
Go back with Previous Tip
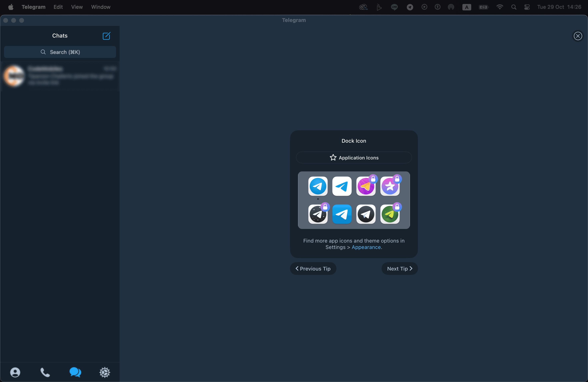[313, 269]
